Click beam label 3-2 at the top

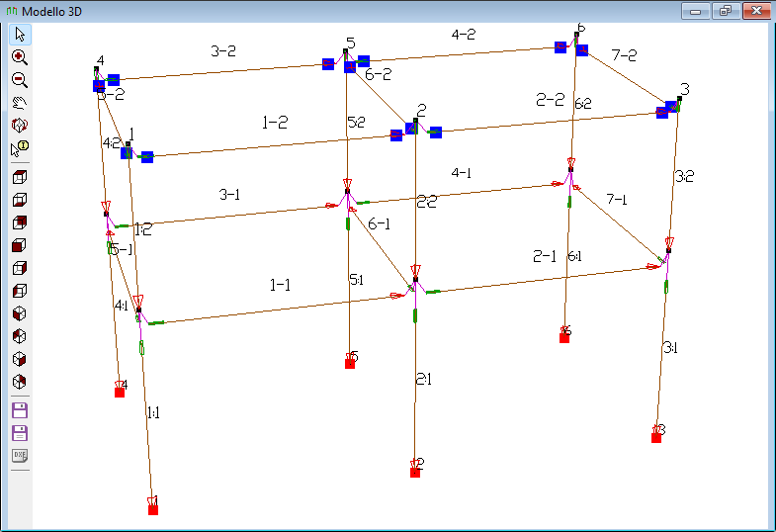[x=223, y=51]
